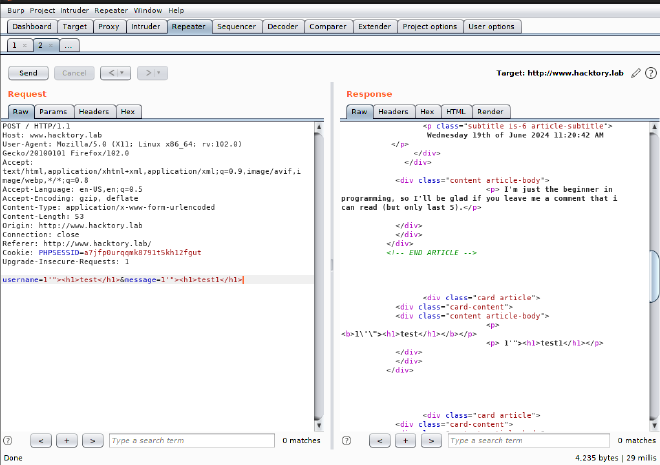This screenshot has height=465, width=660.
Task: Open the Project menu
Action: point(42,11)
